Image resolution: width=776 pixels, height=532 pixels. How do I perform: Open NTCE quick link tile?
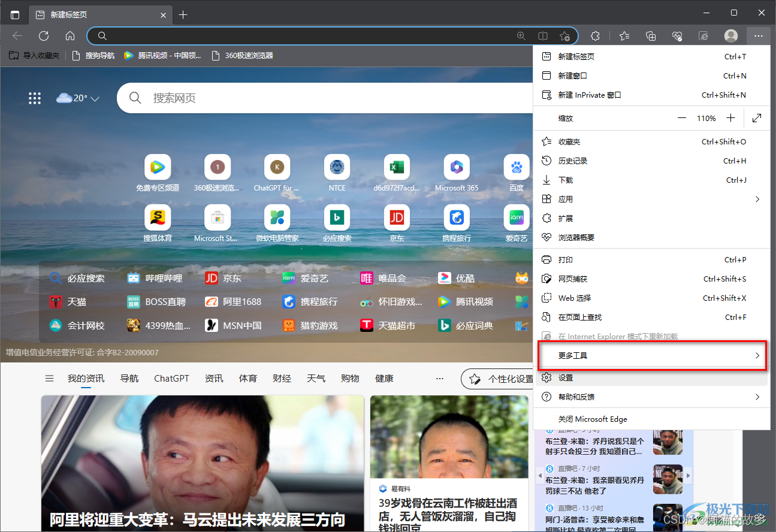pos(337,173)
